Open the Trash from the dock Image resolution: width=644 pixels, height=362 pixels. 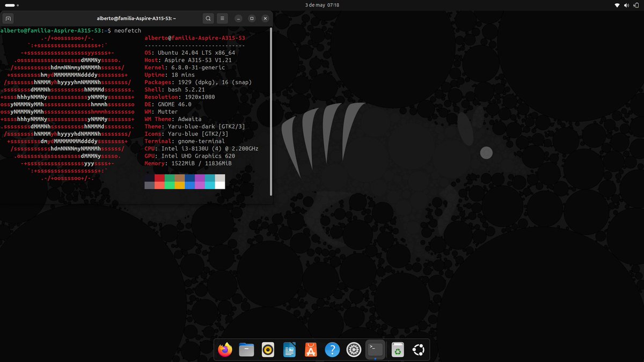click(398, 350)
